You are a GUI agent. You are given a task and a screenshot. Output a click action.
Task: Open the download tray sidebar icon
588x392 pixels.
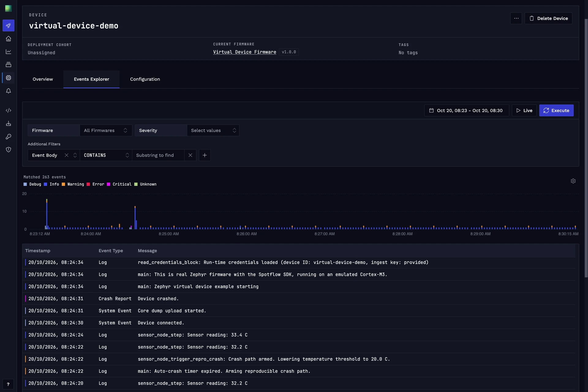8,123
